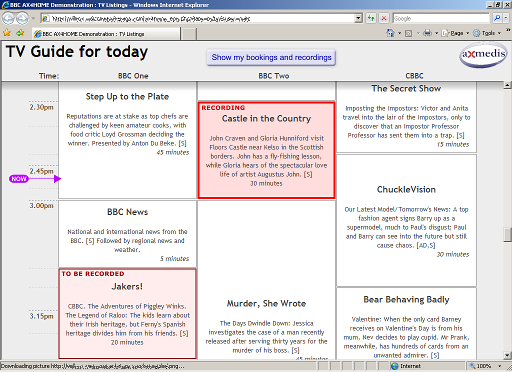This screenshot has height=372, width=512.
Task: Open the Jakers! to-be-recorded programme box
Action: pyautogui.click(x=127, y=314)
